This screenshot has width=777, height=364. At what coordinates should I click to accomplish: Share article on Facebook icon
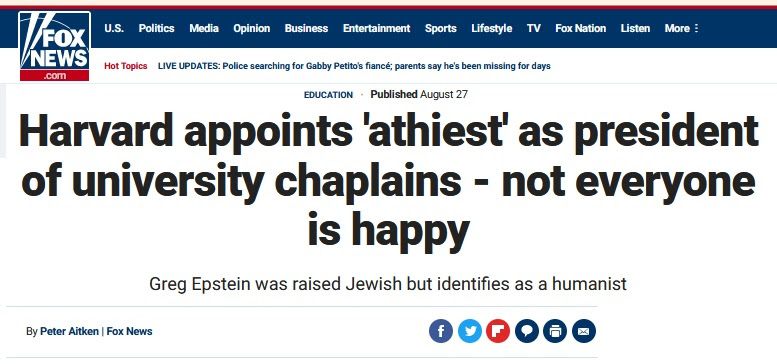tap(441, 331)
